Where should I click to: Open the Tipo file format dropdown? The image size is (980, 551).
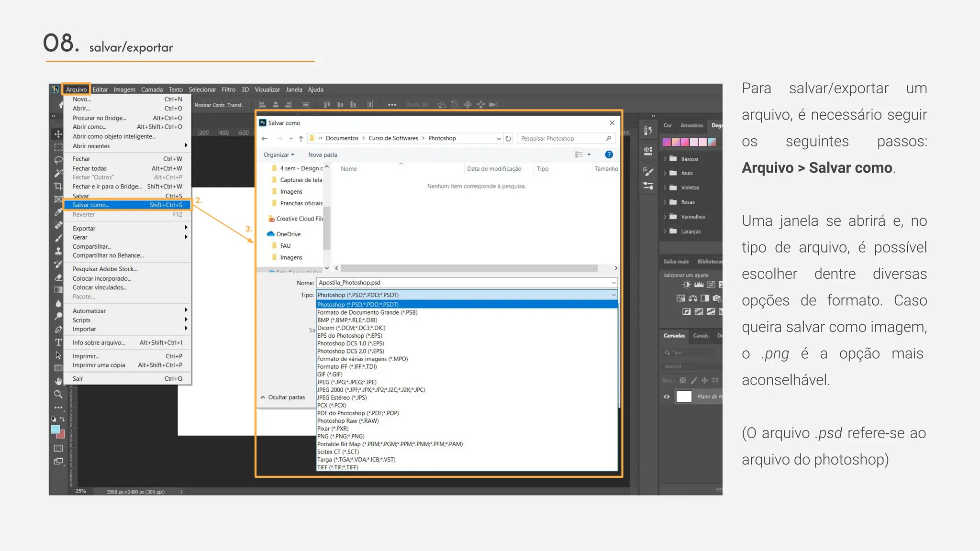[467, 295]
